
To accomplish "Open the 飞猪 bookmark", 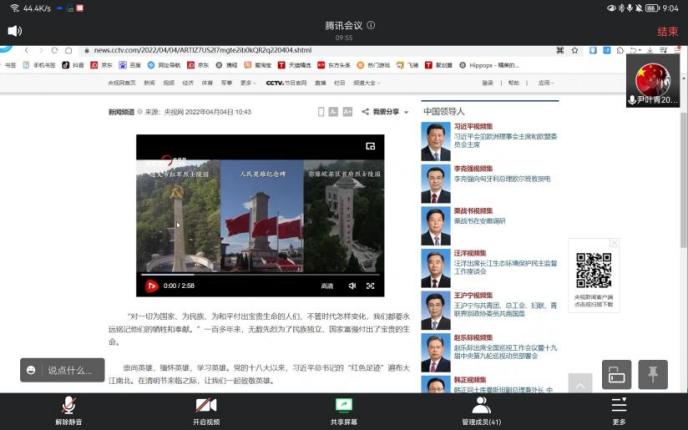I will (408, 65).
